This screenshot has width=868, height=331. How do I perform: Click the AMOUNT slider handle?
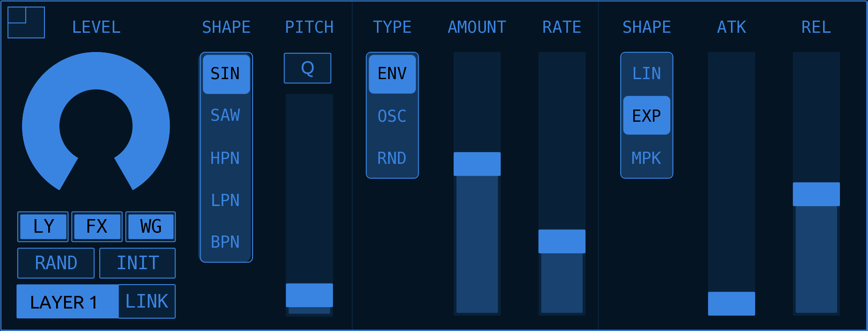point(477,164)
